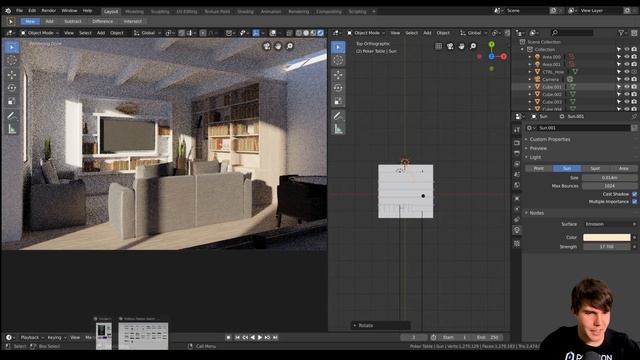The height and width of the screenshot is (360, 640).
Task: Choose Difference selection mode
Action: (x=102, y=21)
